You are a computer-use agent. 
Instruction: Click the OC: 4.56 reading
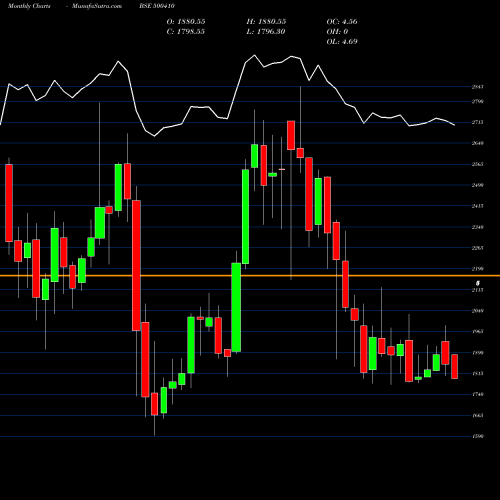tap(342, 22)
